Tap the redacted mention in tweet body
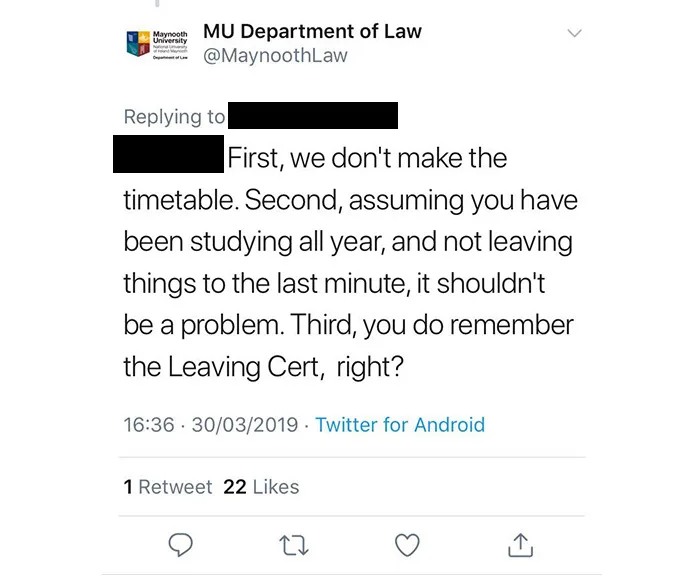The image size is (700, 578). [x=168, y=154]
